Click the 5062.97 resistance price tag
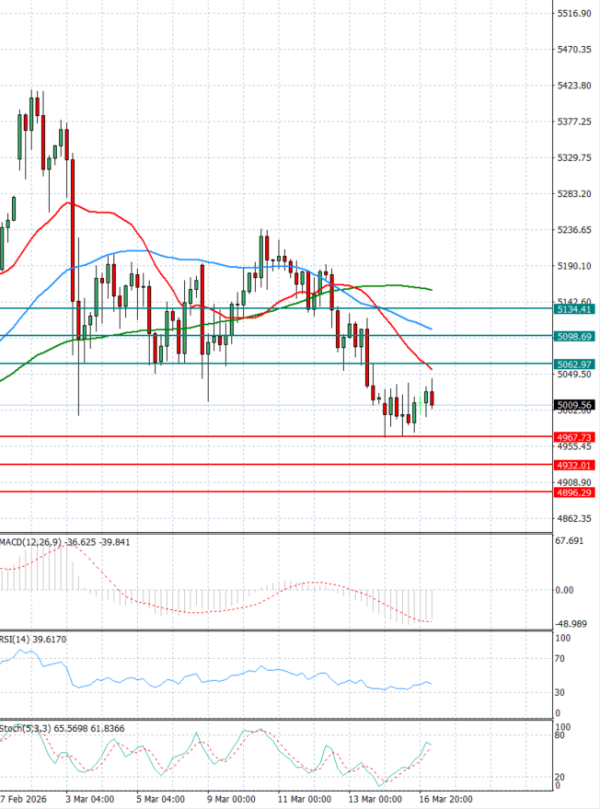 point(573,364)
